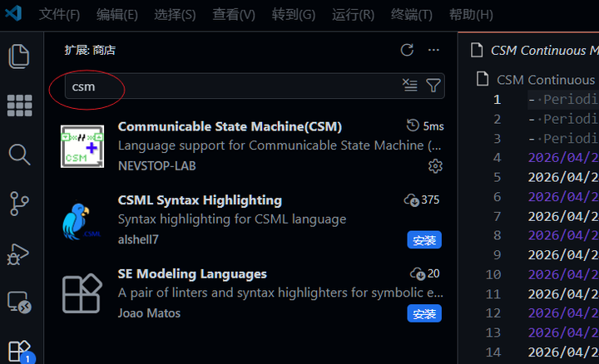Click the 5ms activation time icon
Screen dimensions: 599x364
[x=413, y=125]
